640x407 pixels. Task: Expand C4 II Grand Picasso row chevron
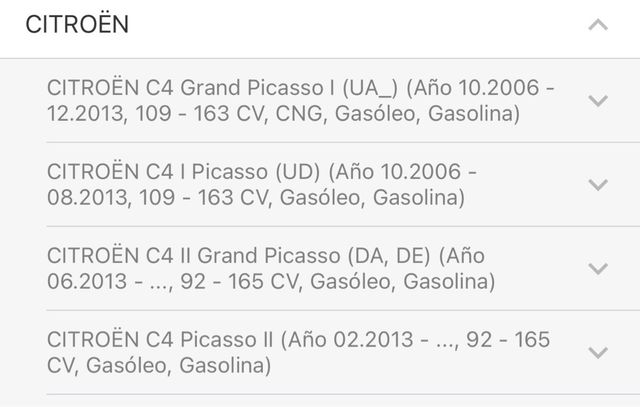(598, 269)
